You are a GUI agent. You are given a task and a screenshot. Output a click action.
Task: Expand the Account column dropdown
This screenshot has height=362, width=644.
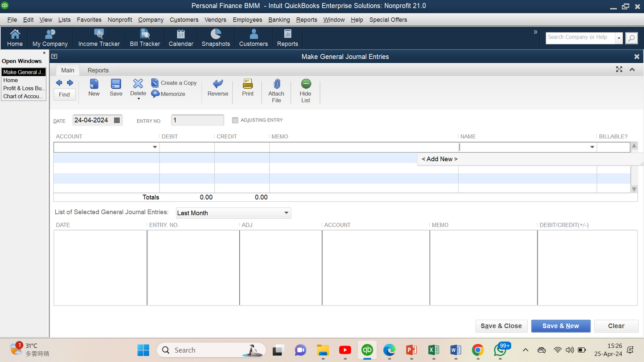pyautogui.click(x=155, y=147)
